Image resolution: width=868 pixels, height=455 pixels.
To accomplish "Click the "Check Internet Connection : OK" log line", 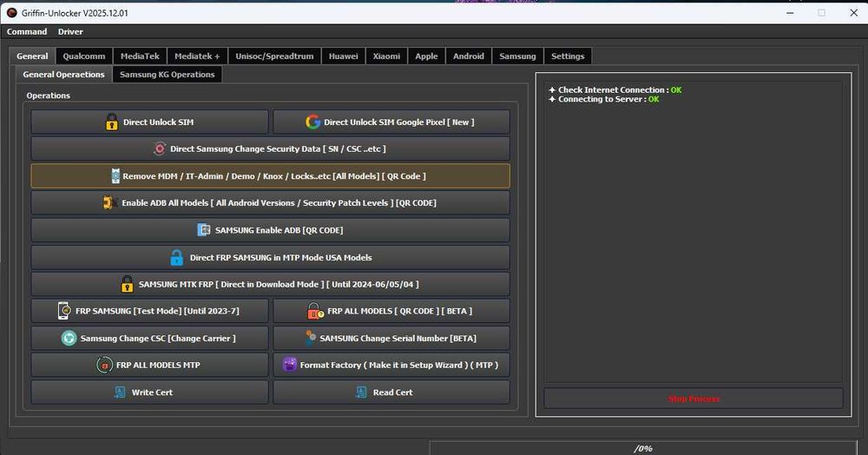I will click(615, 89).
